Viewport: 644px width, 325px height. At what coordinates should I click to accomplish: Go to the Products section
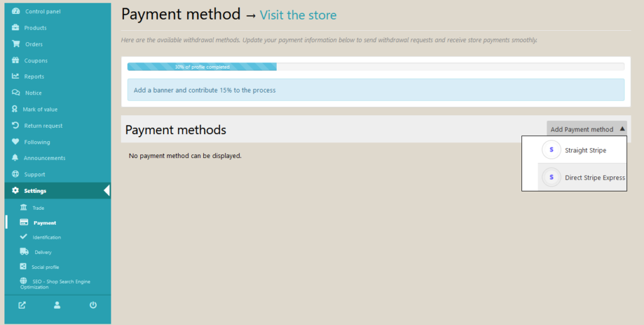click(57, 28)
